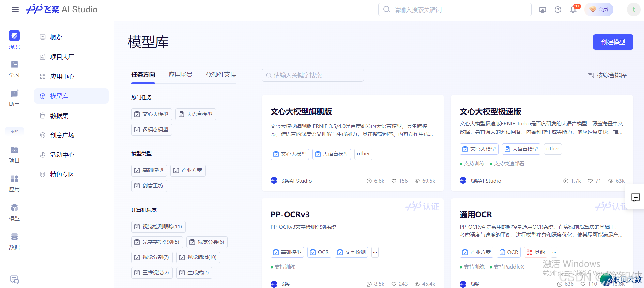Click the sort icon beside 按综合排序
The width and height of the screenshot is (644, 288).
(x=591, y=75)
